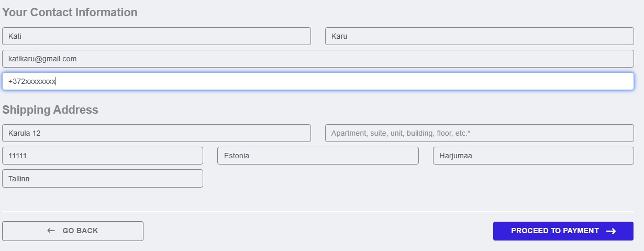Open the country field showing Estonia
The width and height of the screenshot is (644, 251).
pos(318,156)
